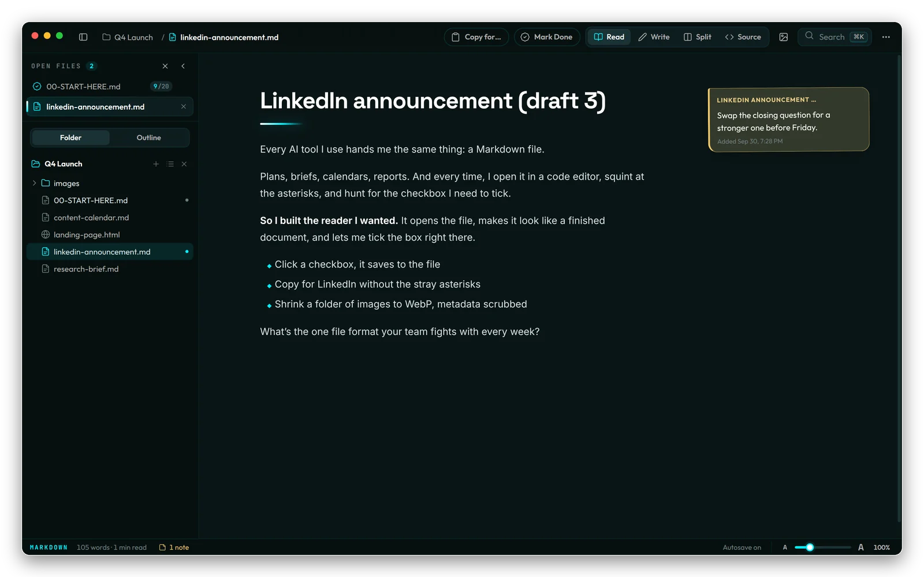The width and height of the screenshot is (924, 577).
Task: Close the Q4 Launch folder
Action: click(x=184, y=164)
